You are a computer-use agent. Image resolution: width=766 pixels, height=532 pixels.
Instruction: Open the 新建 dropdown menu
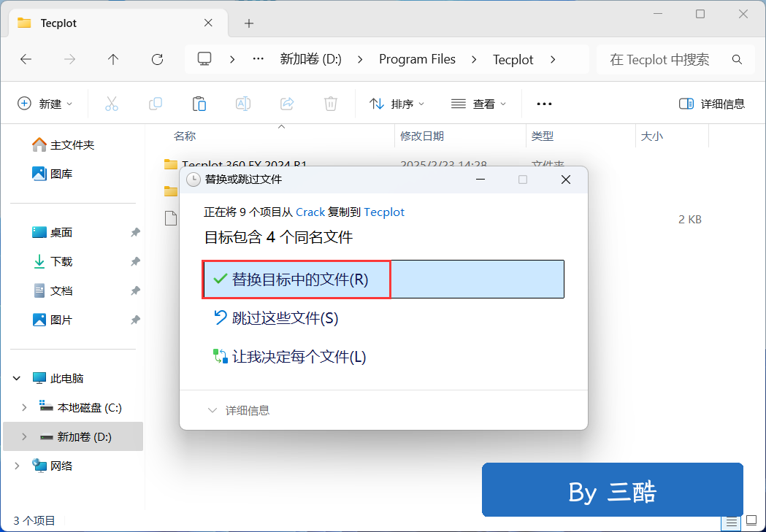pos(45,104)
